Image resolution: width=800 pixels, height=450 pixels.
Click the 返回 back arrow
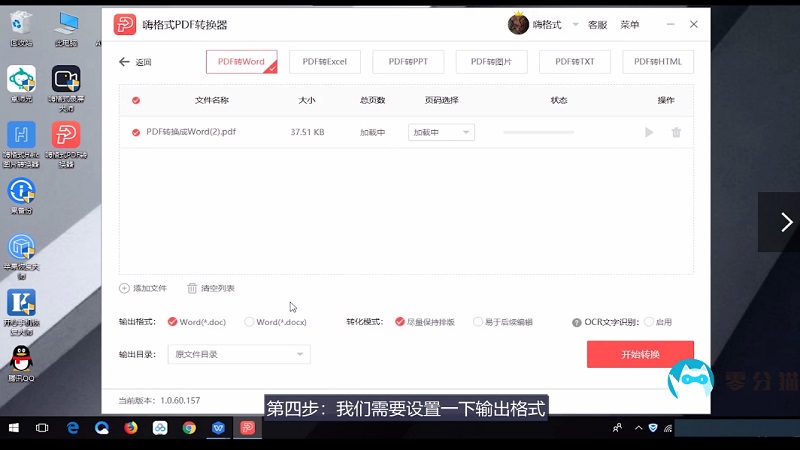point(125,62)
